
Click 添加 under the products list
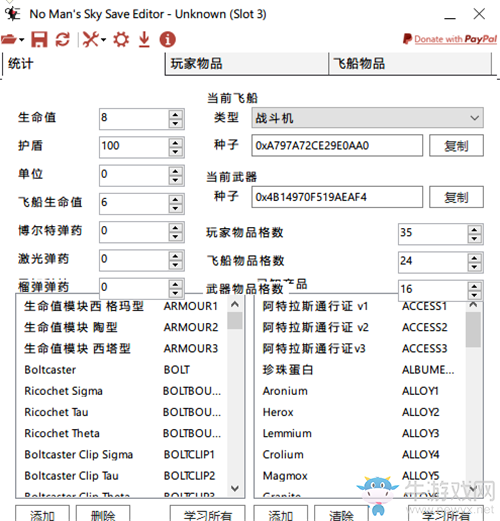[x=281, y=514]
